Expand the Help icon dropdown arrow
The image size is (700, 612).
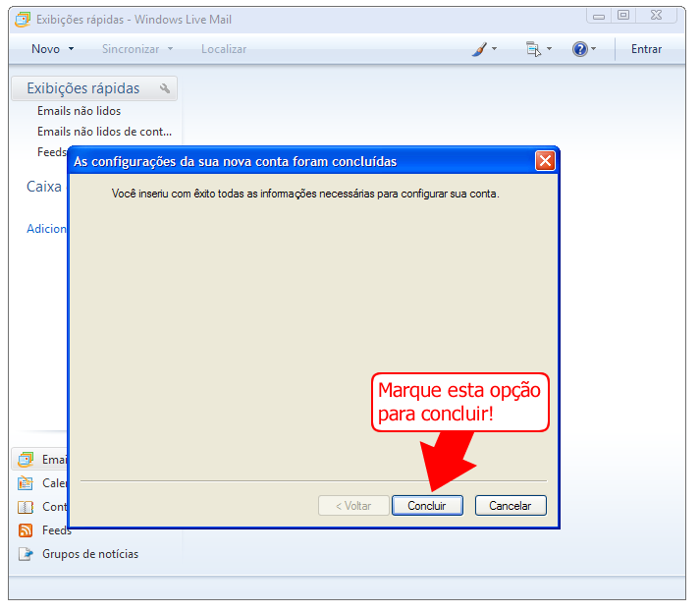(x=593, y=48)
